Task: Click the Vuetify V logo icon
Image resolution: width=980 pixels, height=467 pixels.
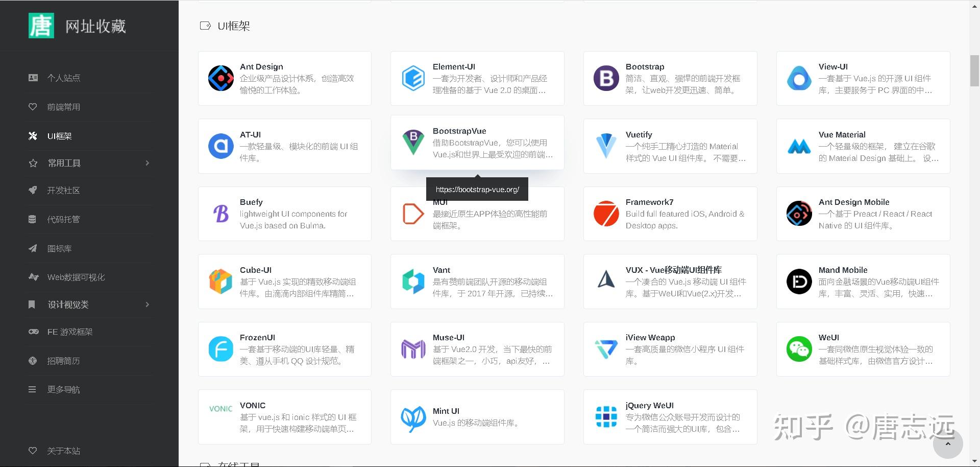Action: (x=606, y=146)
